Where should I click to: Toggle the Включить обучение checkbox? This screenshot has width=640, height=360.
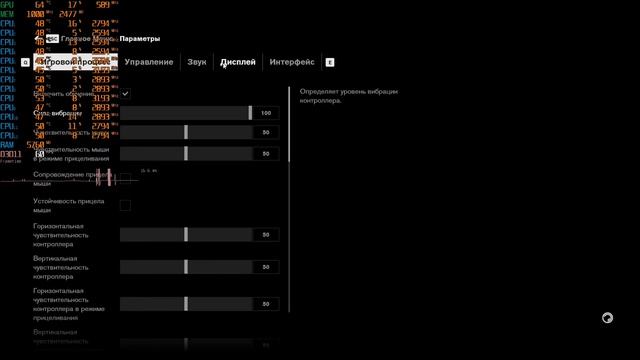pos(125,93)
